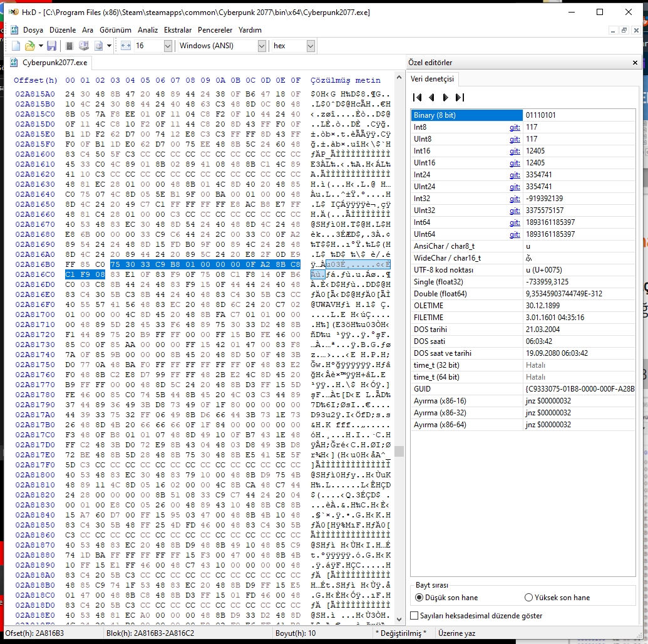Click the Binary value field 01110101

pyautogui.click(x=579, y=115)
